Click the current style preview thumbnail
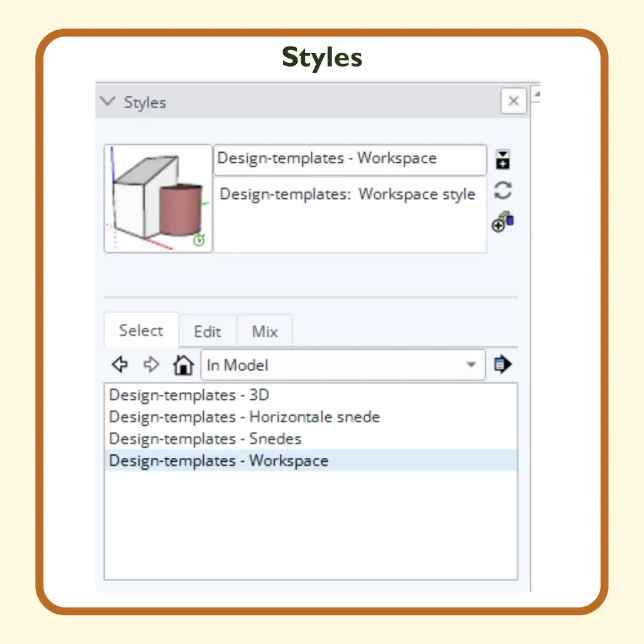Screen dimensions: 644x644 [158, 198]
